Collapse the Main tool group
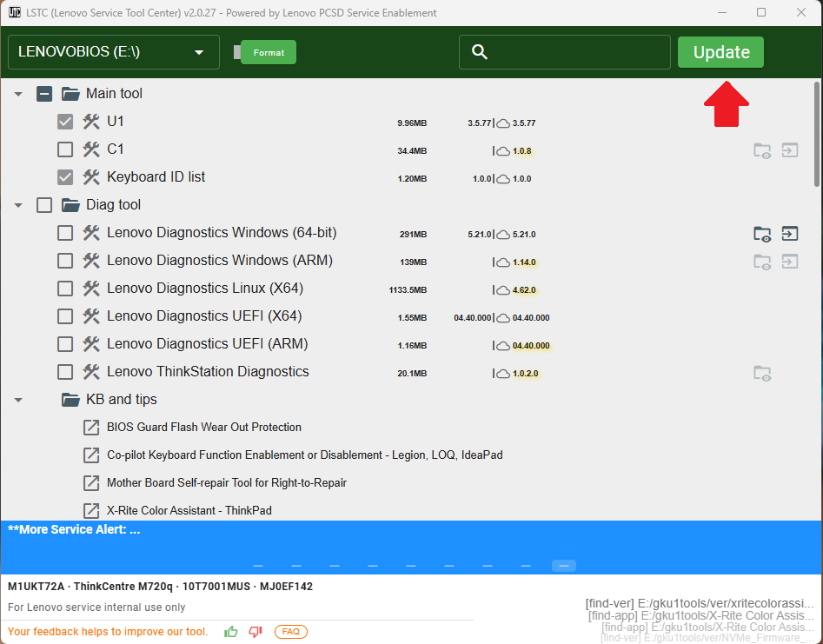The width and height of the screenshot is (823, 644). click(18, 94)
